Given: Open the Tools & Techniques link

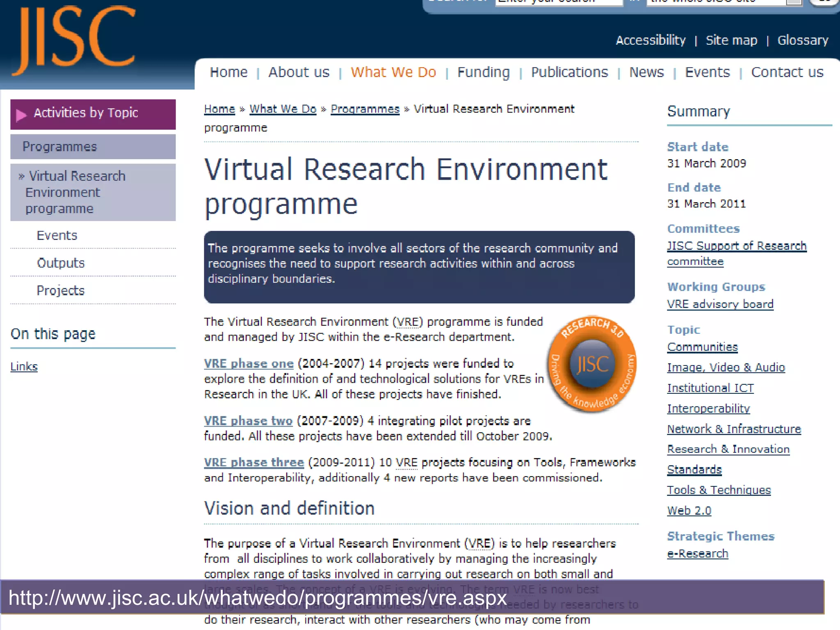Looking at the screenshot, I should [719, 490].
